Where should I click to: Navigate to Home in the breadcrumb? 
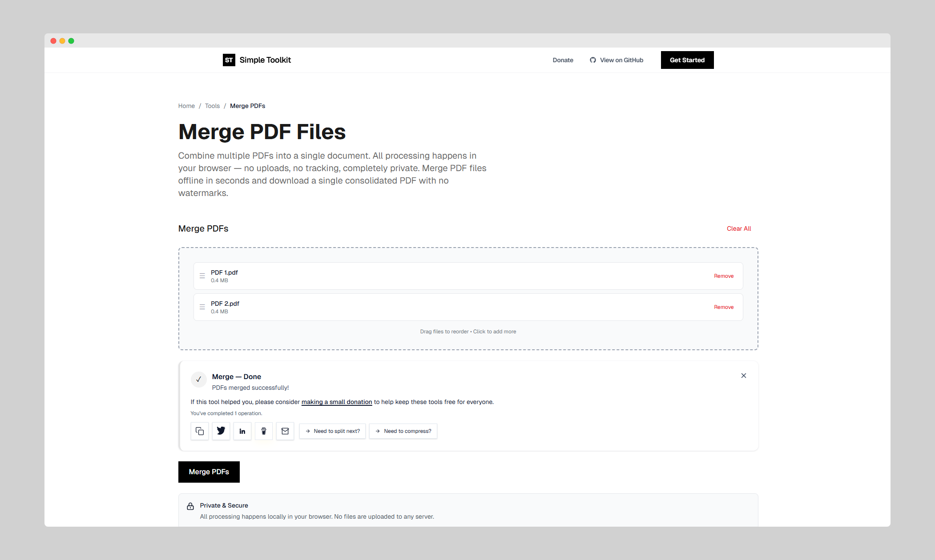pyautogui.click(x=186, y=106)
